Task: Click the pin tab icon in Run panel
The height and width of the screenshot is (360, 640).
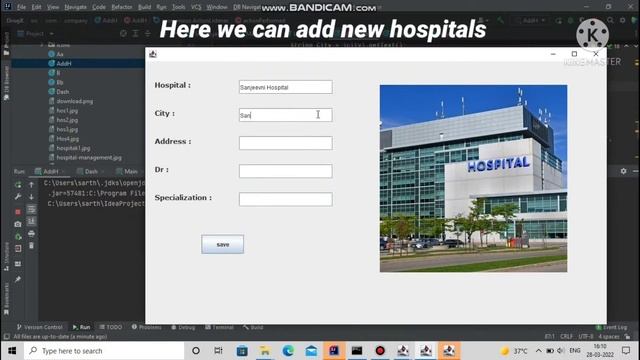Action: coord(18,280)
